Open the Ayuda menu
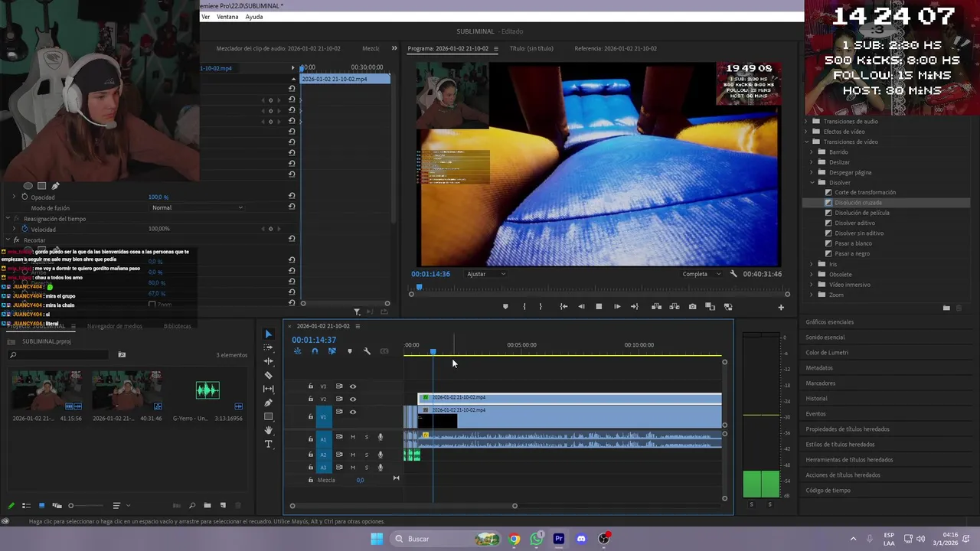The width and height of the screenshot is (980, 551). (254, 17)
